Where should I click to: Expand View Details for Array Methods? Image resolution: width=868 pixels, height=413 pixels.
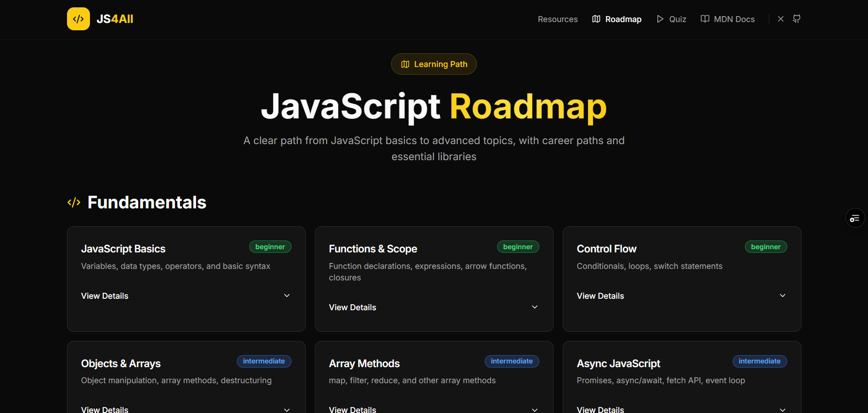click(x=434, y=409)
